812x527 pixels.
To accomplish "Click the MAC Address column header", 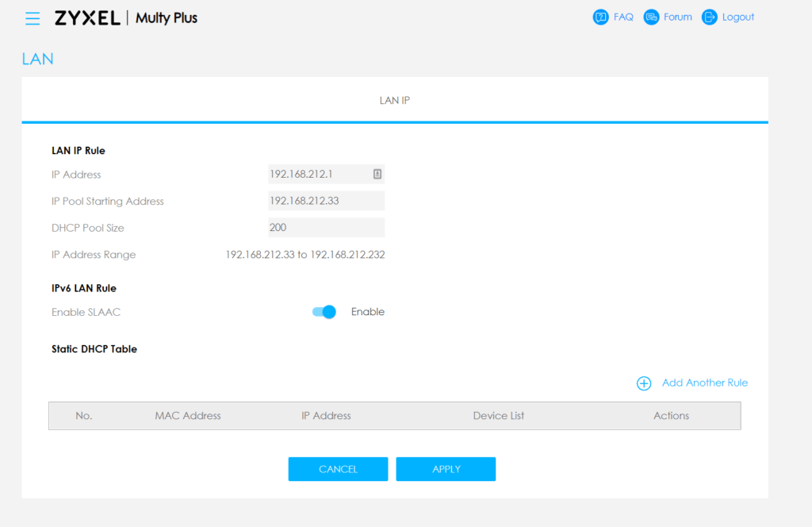I will pyautogui.click(x=188, y=416).
